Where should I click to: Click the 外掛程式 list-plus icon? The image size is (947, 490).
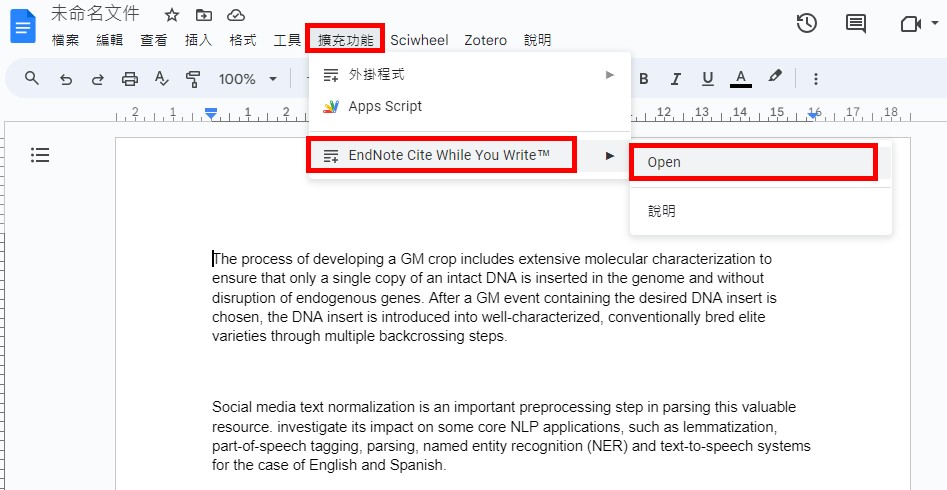pyautogui.click(x=330, y=76)
